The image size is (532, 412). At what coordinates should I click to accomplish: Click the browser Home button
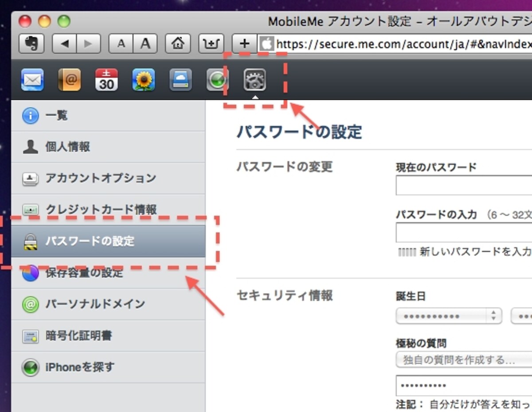[178, 43]
